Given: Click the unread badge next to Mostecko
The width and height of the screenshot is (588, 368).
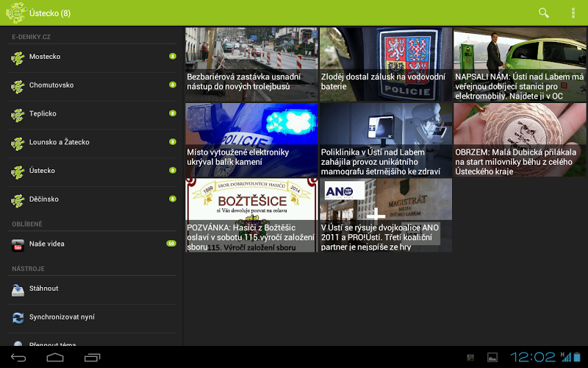Looking at the screenshot, I should (x=173, y=57).
